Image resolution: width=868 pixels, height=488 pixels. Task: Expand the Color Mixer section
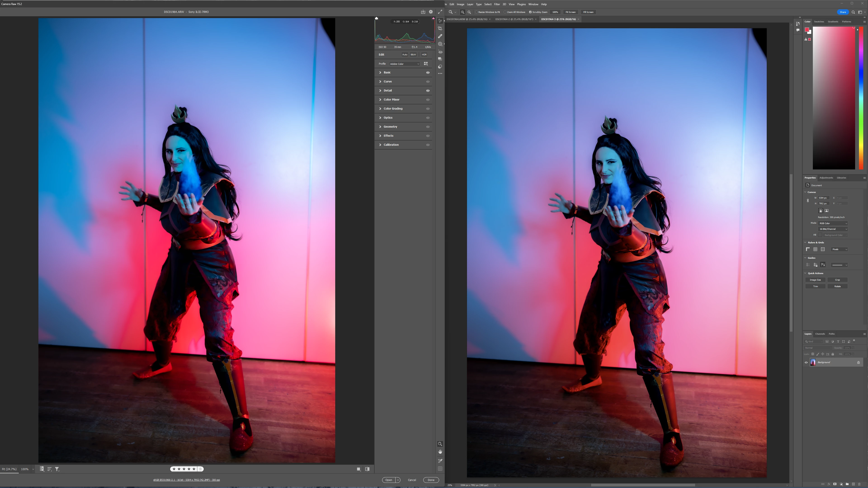click(x=391, y=99)
